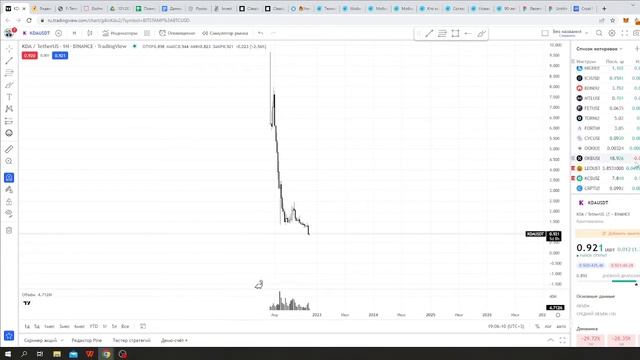Click the redo arrow in top toolbar
The width and height of the screenshot is (640, 360).
pos(273,33)
